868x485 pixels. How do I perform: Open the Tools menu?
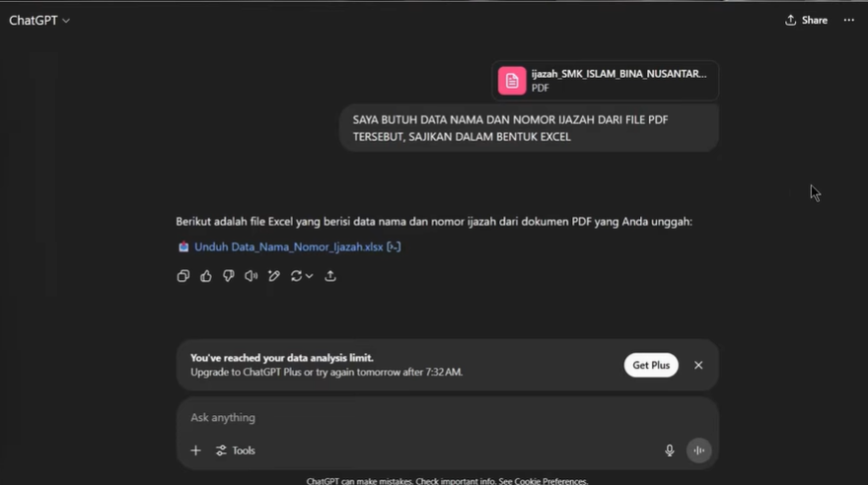236,450
